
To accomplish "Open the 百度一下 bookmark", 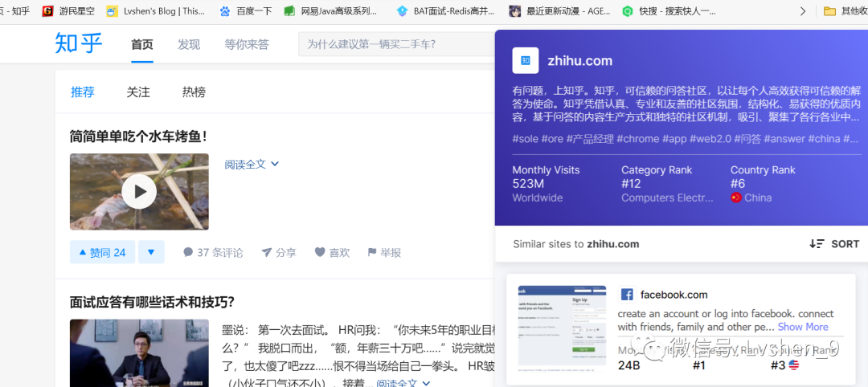I will click(x=245, y=10).
